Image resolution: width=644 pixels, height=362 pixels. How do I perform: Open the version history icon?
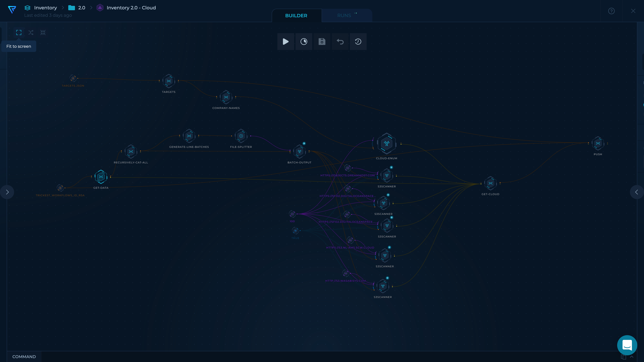[358, 41]
